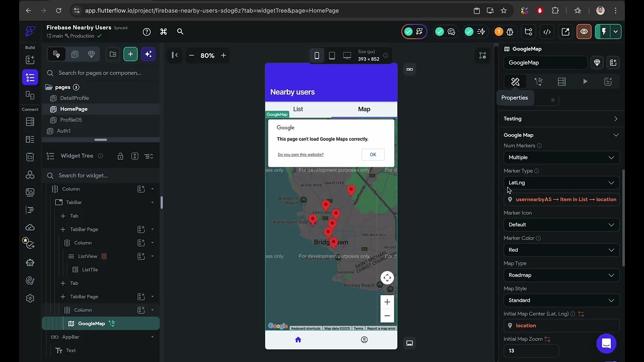Click the new folder icon
Viewport: 644px width, 362px height.
[x=113, y=54]
